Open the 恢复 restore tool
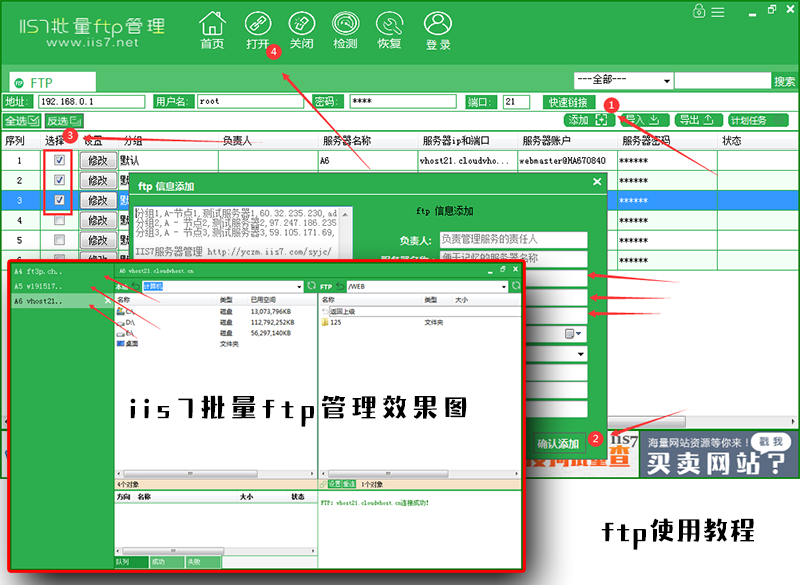Screen dimensions: 800x585 (389, 24)
